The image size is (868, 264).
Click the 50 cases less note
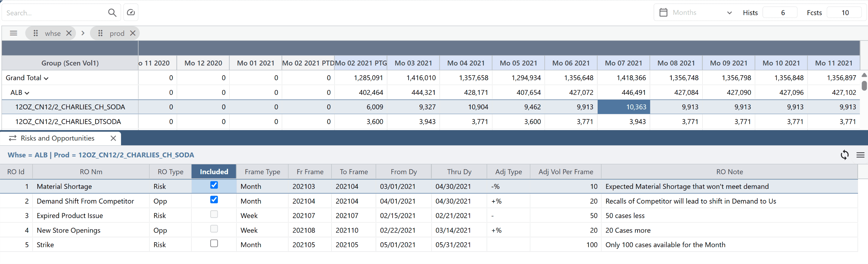tap(625, 215)
